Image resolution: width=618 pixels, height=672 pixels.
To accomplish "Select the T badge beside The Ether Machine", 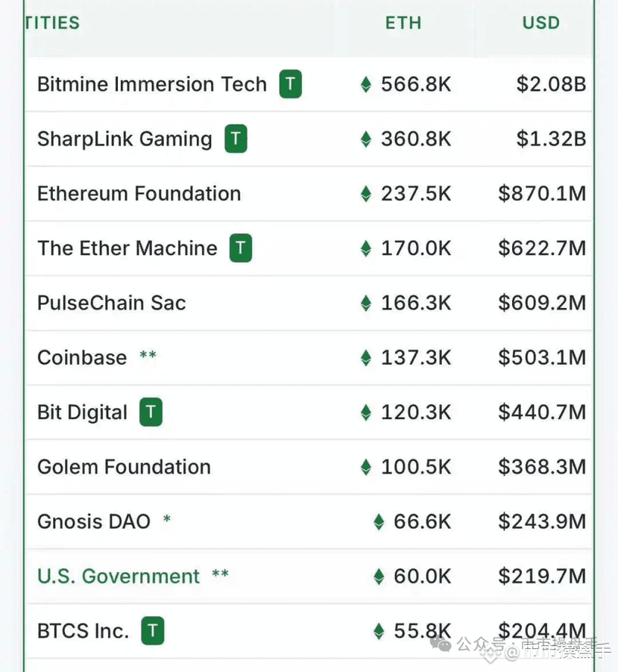I will [x=240, y=248].
